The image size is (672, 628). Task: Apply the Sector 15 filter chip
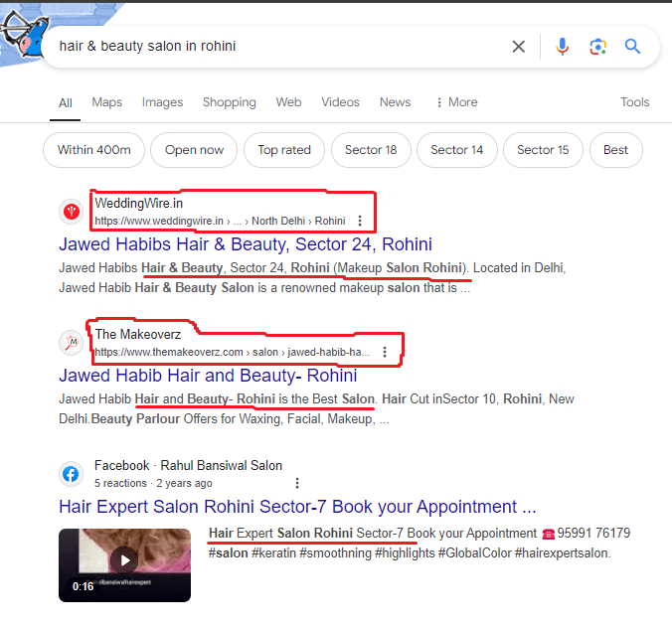tap(543, 150)
